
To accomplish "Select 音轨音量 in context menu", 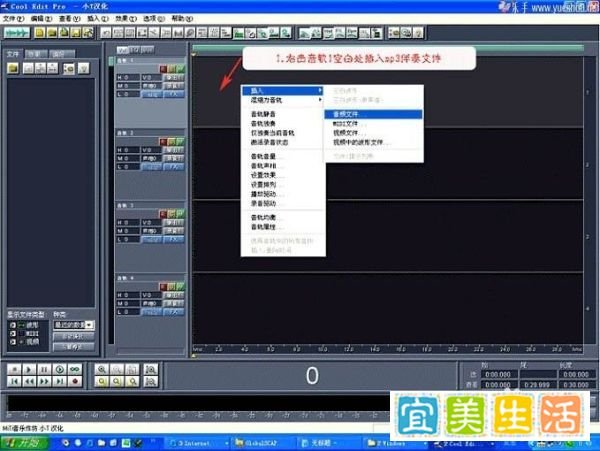I will coord(283,156).
